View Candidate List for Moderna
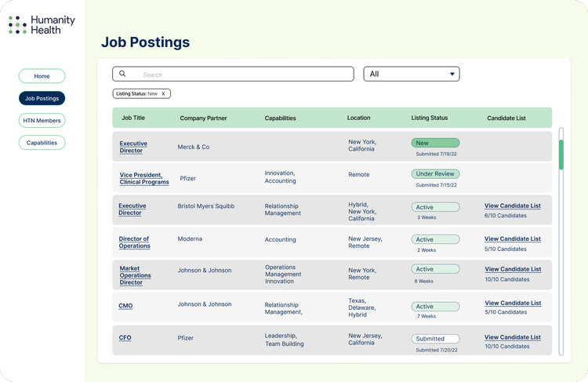 513,238
